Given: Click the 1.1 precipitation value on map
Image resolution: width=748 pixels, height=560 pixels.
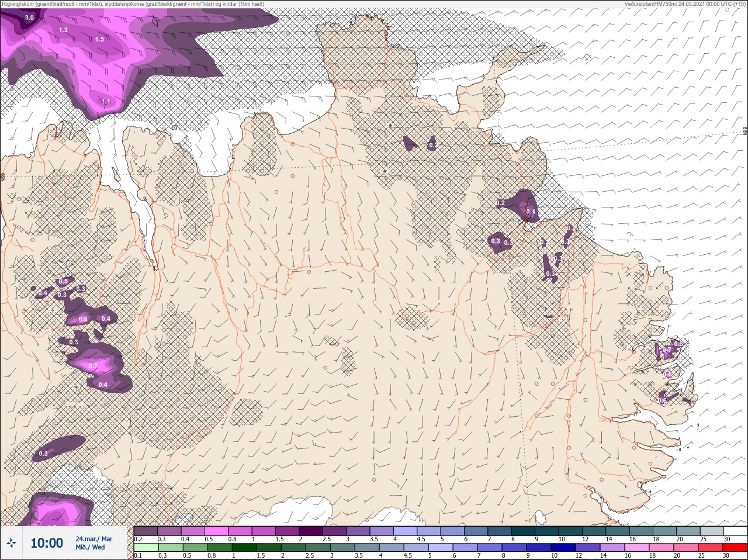Looking at the screenshot, I should coord(106,101).
